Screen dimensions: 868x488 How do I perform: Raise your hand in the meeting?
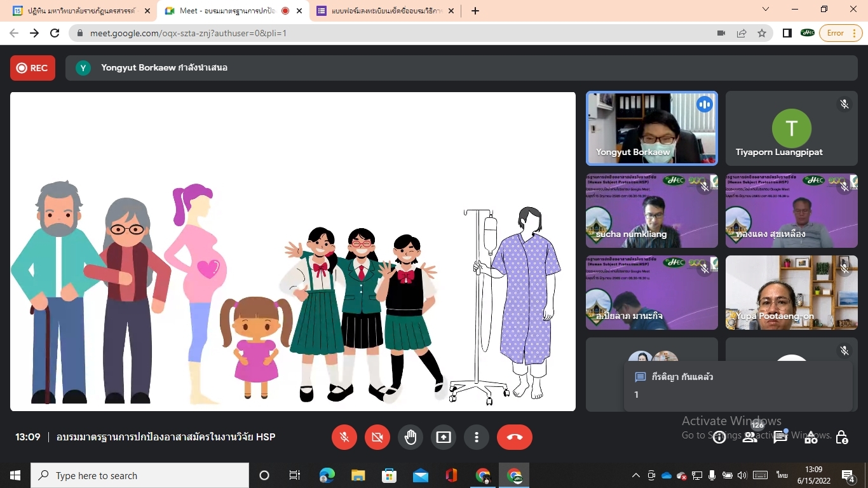tap(410, 437)
